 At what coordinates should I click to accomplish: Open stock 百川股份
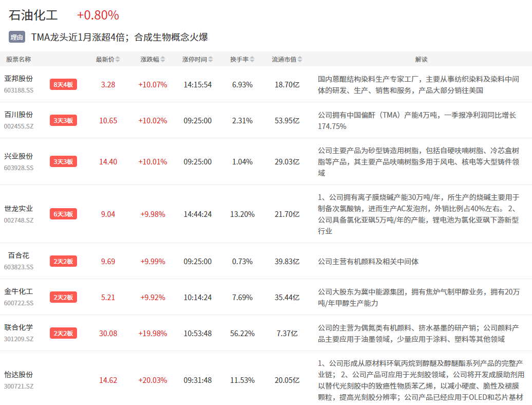18,115
